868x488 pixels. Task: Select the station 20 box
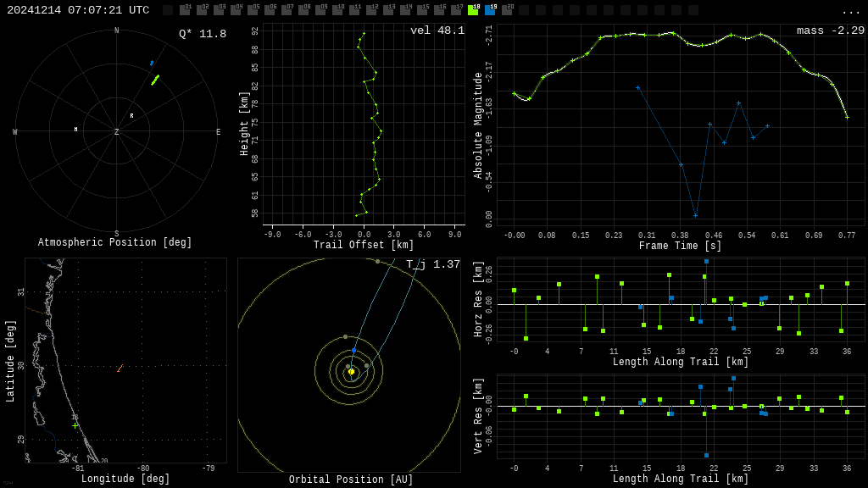pyautogui.click(x=507, y=10)
